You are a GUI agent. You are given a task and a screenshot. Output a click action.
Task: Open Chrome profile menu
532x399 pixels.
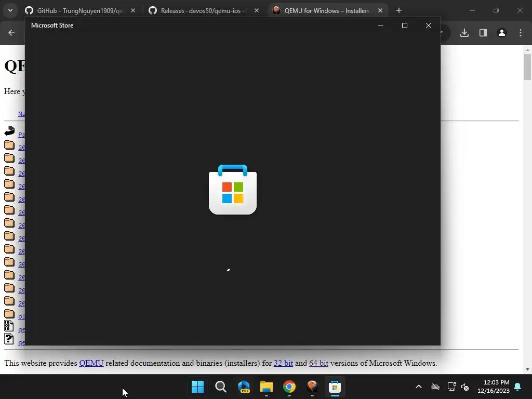click(x=502, y=33)
